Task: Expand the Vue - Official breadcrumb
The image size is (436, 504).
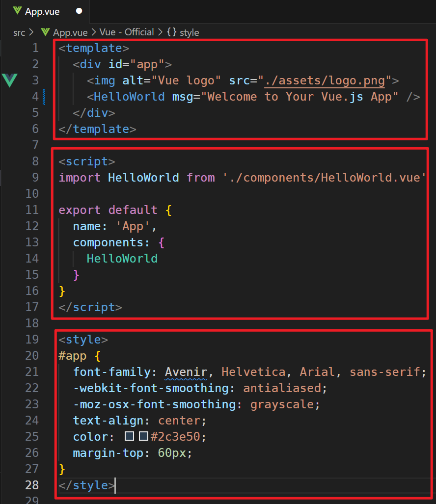Action: [127, 32]
